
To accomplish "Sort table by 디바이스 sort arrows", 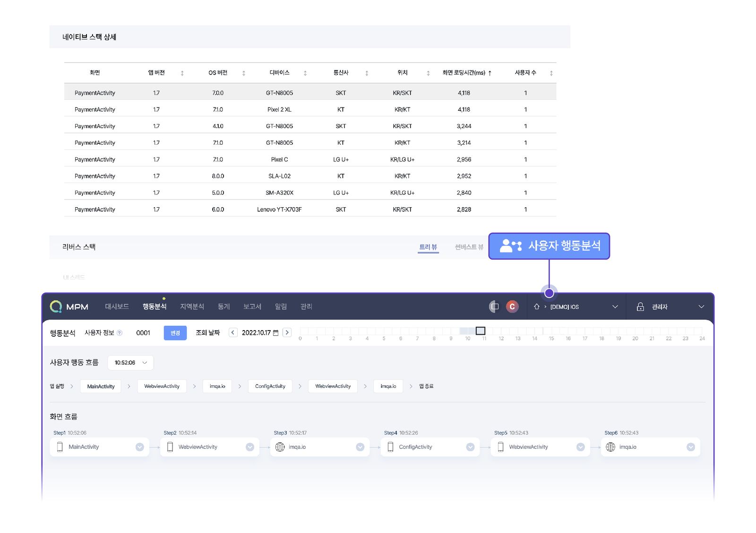I will tap(305, 73).
